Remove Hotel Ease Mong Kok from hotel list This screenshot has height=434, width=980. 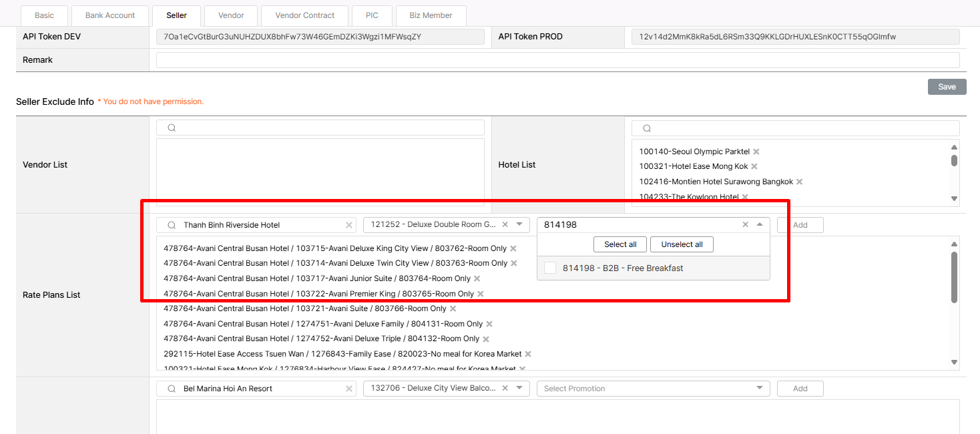click(754, 166)
